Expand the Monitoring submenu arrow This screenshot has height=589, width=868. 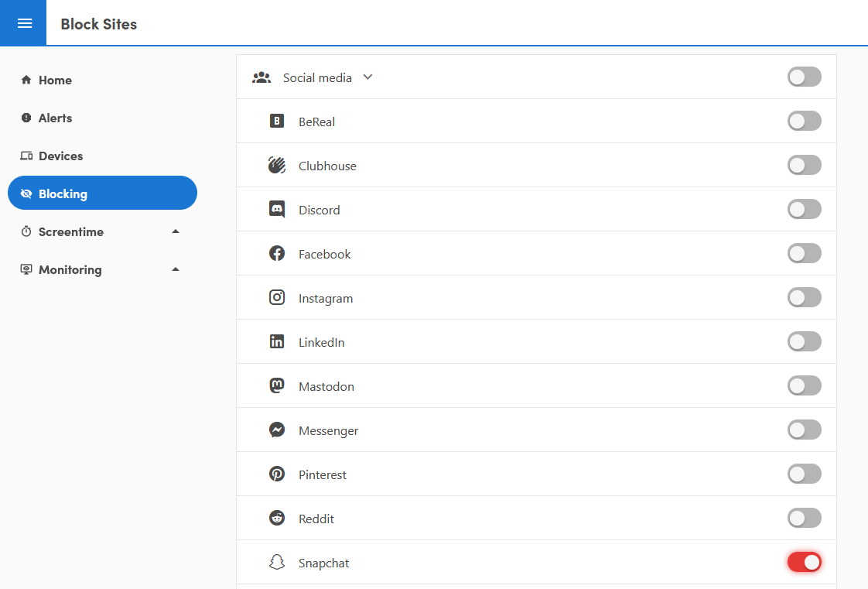click(176, 269)
